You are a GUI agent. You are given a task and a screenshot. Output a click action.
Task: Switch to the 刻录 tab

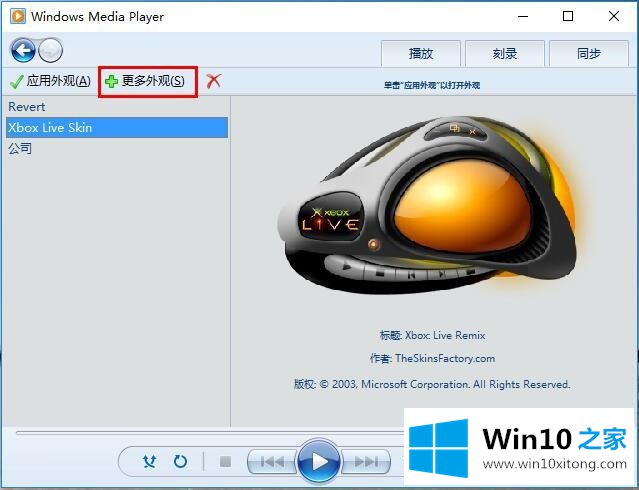pyautogui.click(x=505, y=54)
